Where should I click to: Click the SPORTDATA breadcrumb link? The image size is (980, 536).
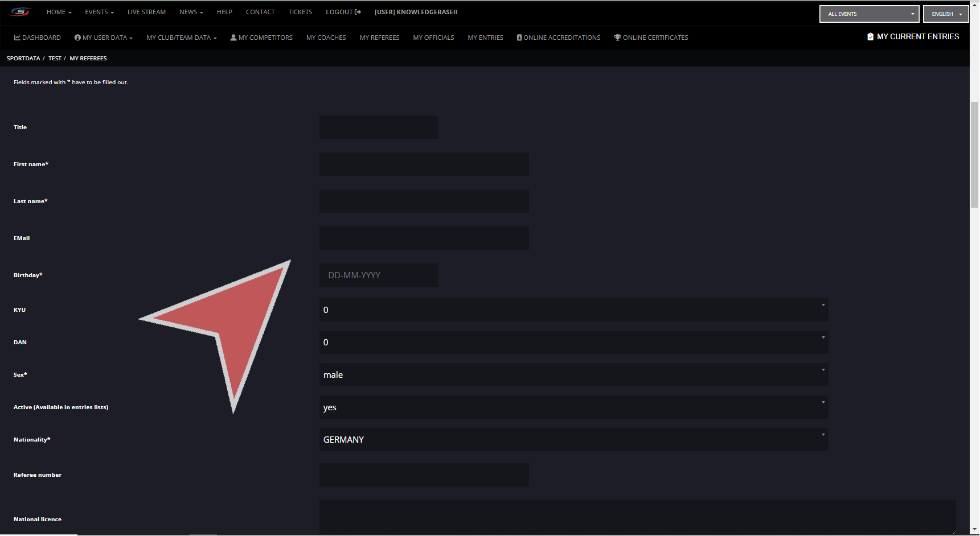click(x=23, y=58)
